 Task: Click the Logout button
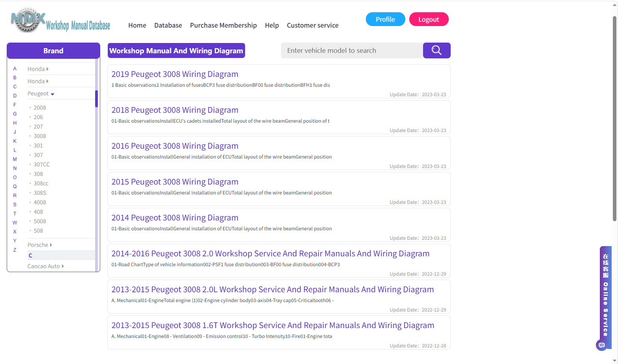pyautogui.click(x=429, y=19)
